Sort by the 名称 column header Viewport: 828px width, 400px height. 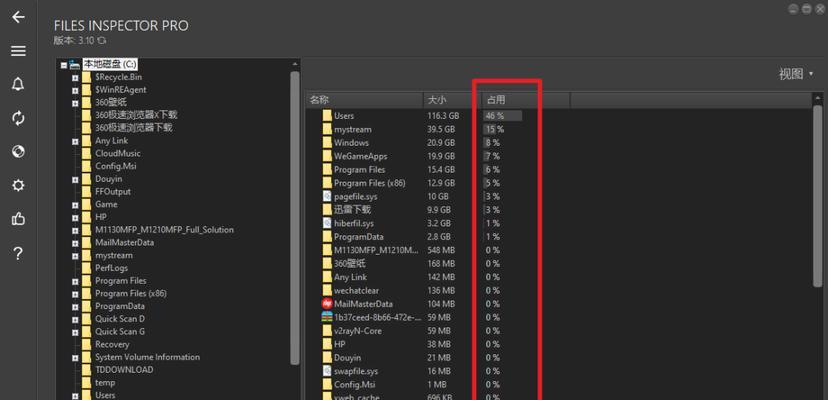(x=364, y=100)
